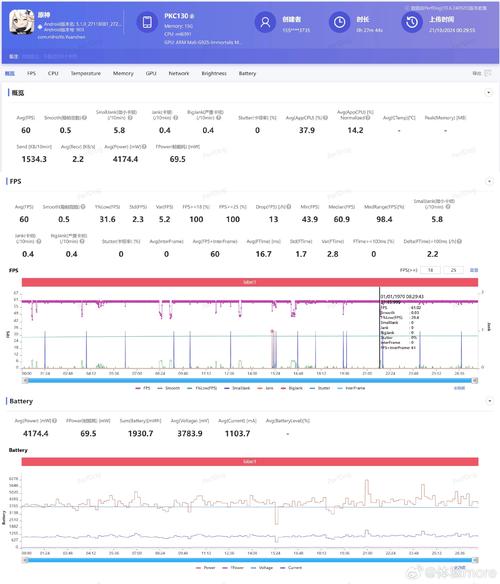Click info icon beside FPS section Smooth
Screen dimensions: 500x584
point(83,207)
